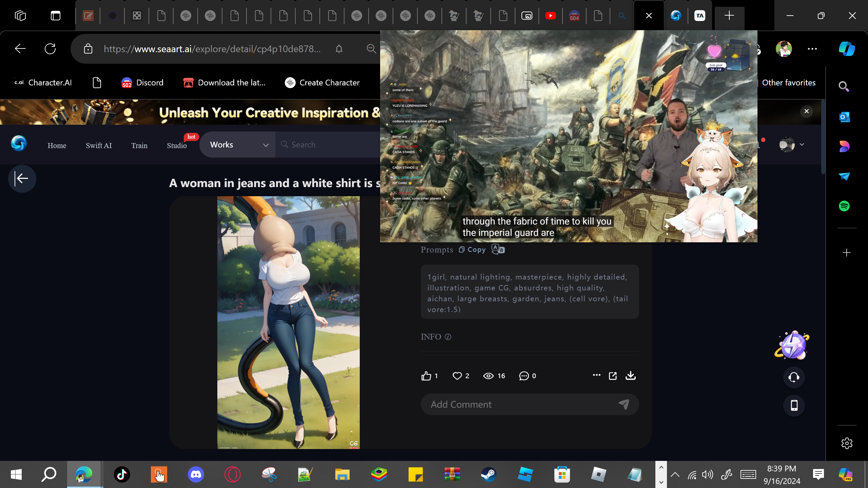Open Download the latest favorite bookmark
This screenshot has width=868, height=488.
[x=224, y=83]
